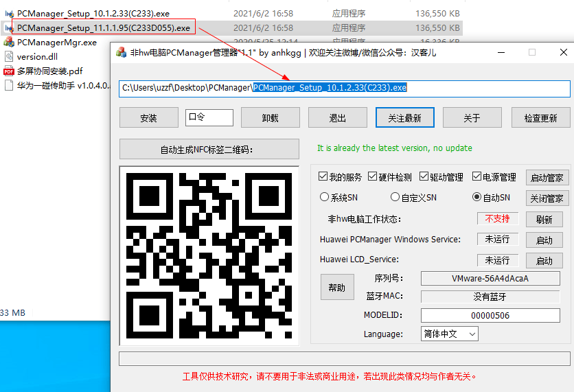The width and height of the screenshot is (574, 392).
Task: Click the 华为一碰传助手 file icon
Action: coord(9,86)
